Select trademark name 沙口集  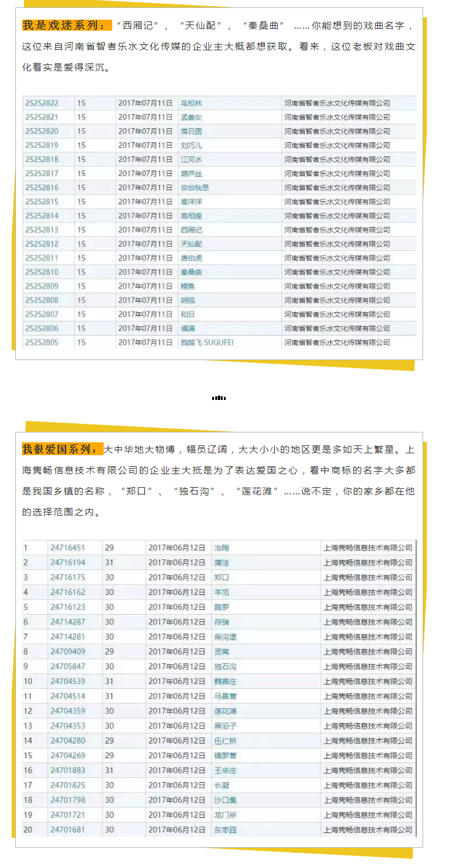(x=224, y=800)
